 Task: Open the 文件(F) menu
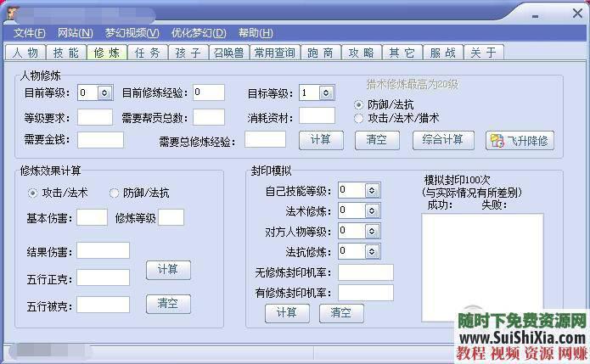coord(30,33)
